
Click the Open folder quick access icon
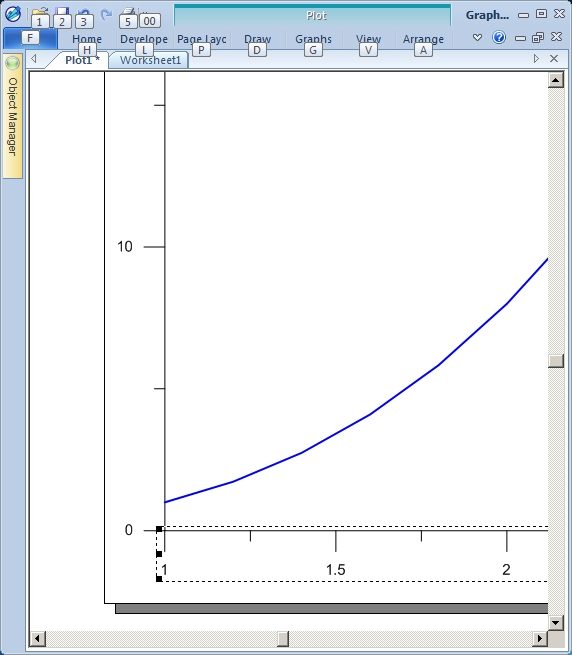[x=40, y=14]
